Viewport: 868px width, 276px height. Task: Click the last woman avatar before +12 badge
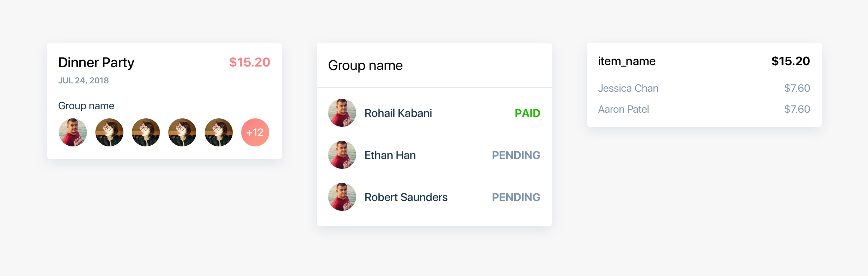[x=219, y=132]
